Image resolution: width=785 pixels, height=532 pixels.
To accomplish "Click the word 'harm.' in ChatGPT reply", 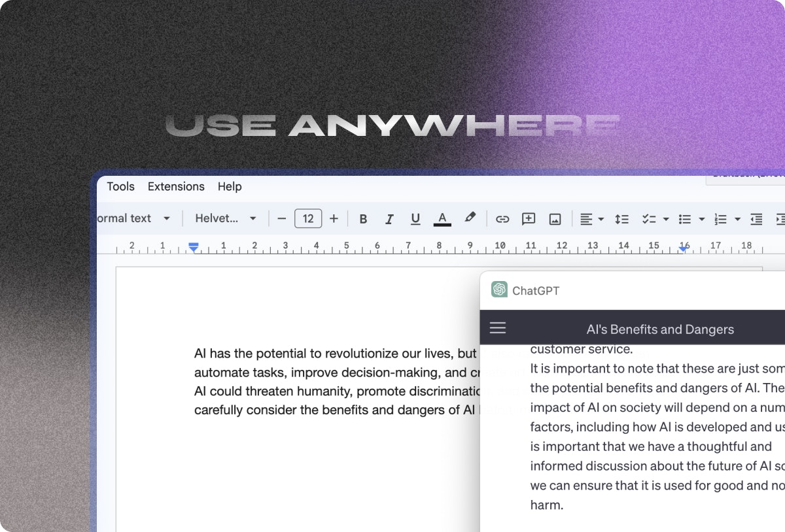I will [x=546, y=505].
